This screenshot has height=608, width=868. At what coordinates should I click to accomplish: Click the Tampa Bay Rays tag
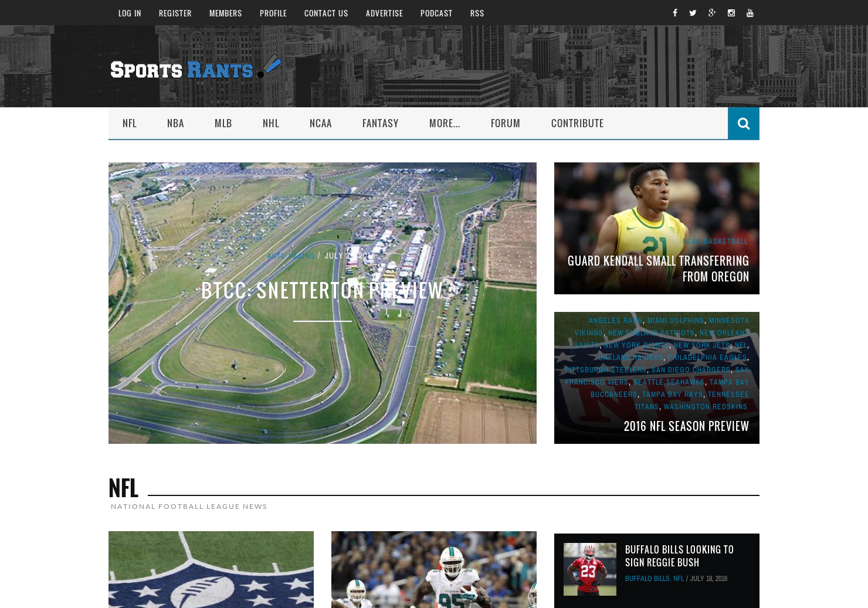672,395
